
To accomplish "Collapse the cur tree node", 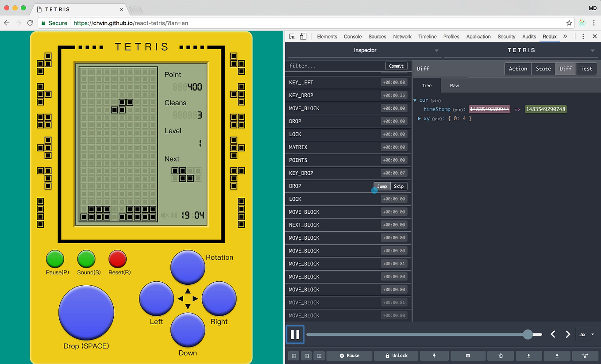I will pos(415,100).
